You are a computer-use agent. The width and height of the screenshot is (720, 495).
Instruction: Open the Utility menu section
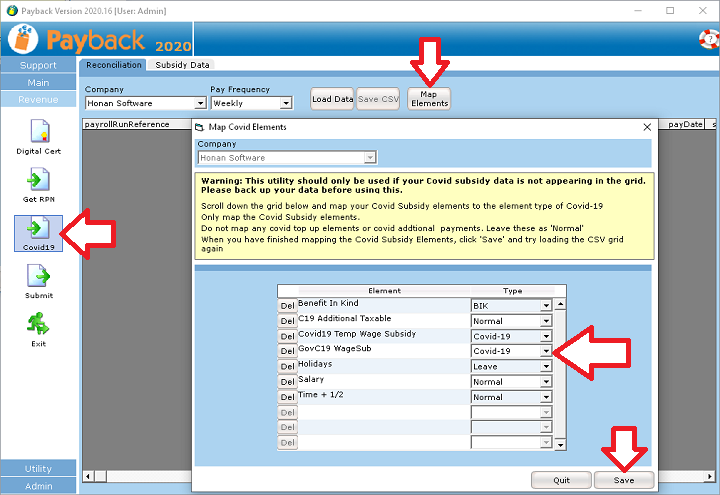click(38, 468)
